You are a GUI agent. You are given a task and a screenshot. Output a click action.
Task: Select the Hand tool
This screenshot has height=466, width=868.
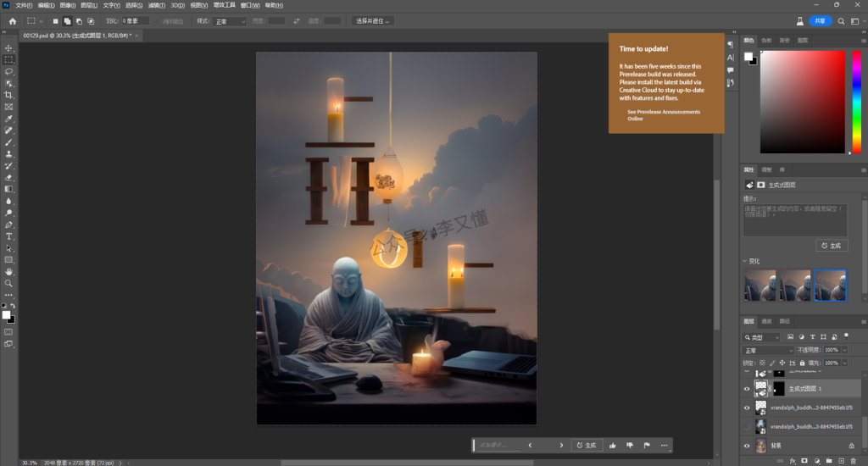pos(9,271)
